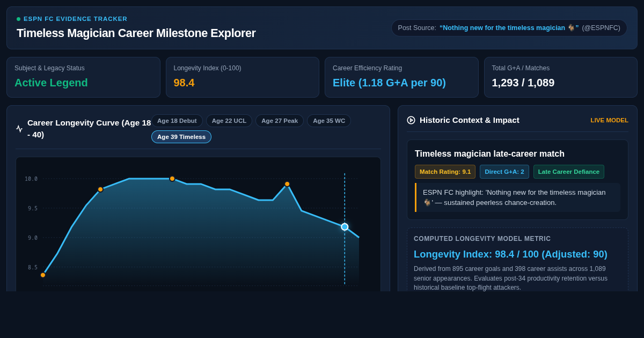The height and width of the screenshot is (338, 644).
Task: Select the Age 18 Debut milestone chip
Action: [177, 121]
